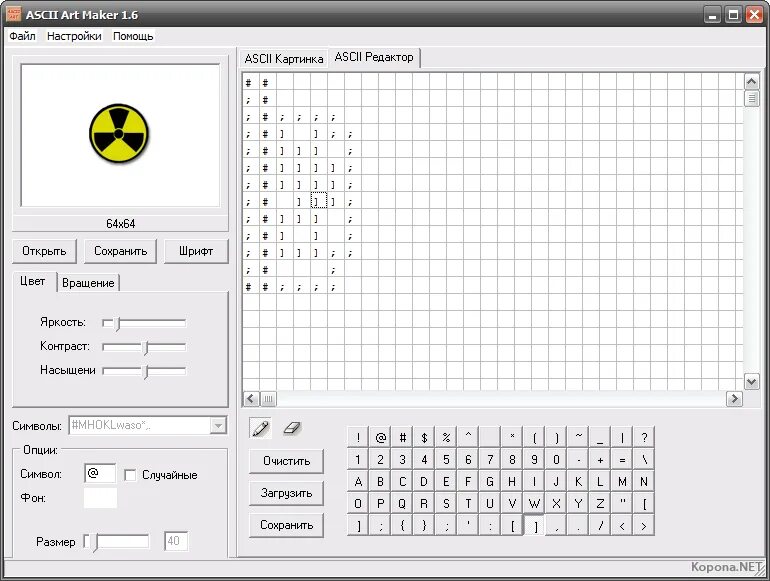Click the grid's vertical scrollbar down arrow
This screenshot has height=581, width=770.
[x=752, y=382]
